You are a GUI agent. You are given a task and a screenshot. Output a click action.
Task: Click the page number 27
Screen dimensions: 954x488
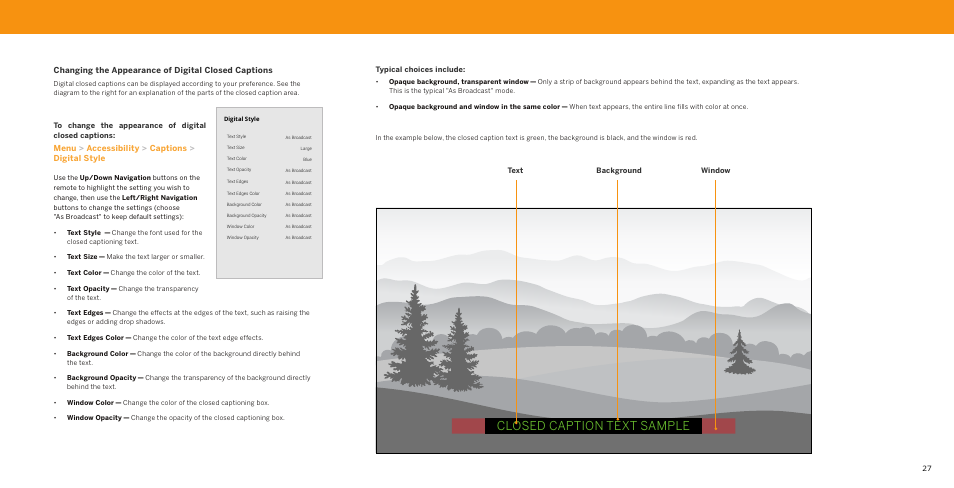pos(927,469)
